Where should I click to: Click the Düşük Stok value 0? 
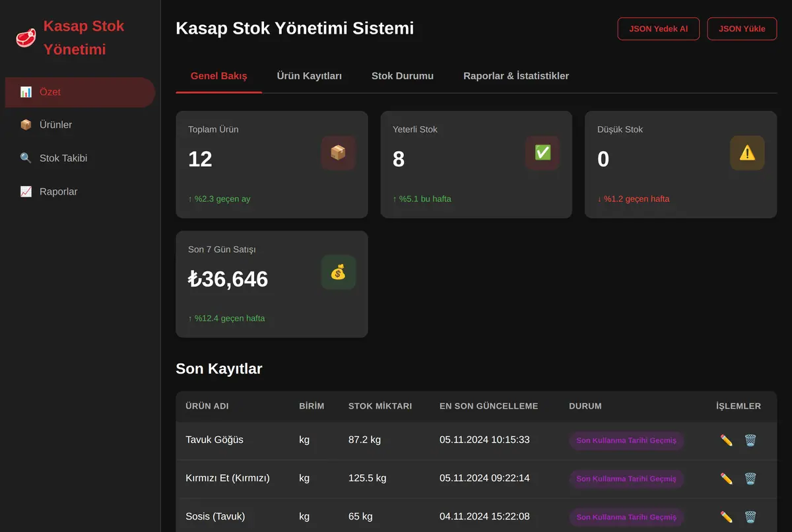[603, 159]
